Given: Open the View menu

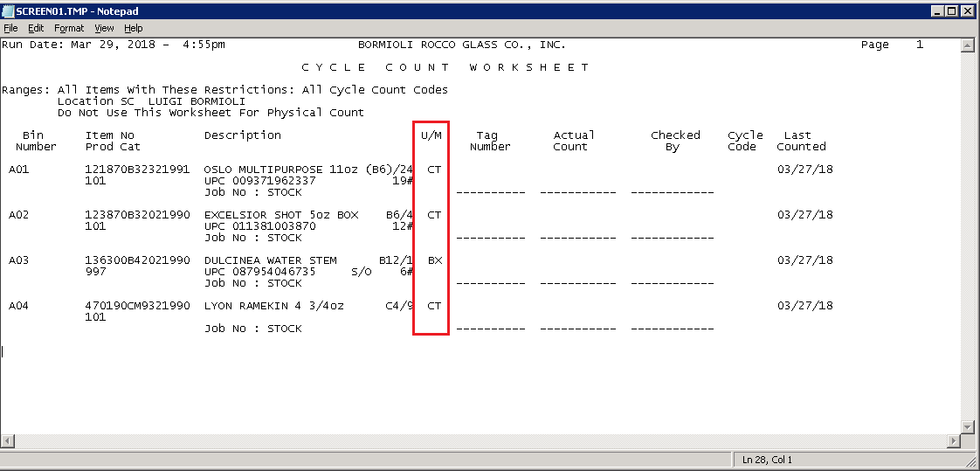Looking at the screenshot, I should (x=104, y=28).
